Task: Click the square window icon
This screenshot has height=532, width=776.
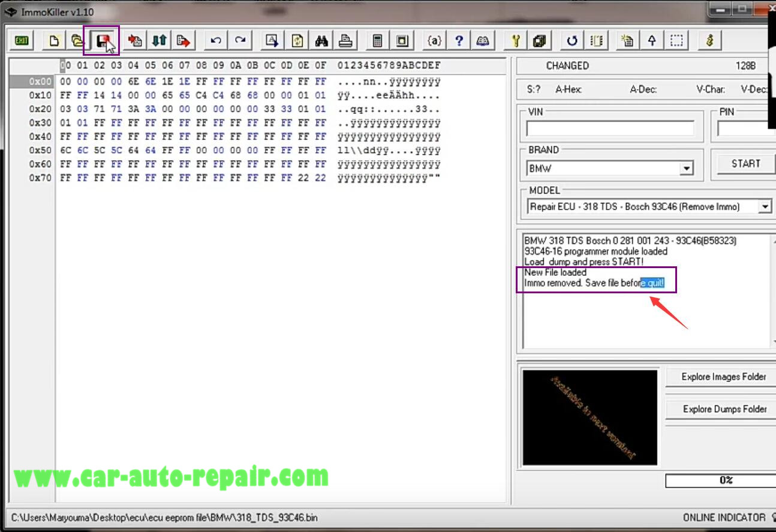Action: pyautogui.click(x=402, y=41)
